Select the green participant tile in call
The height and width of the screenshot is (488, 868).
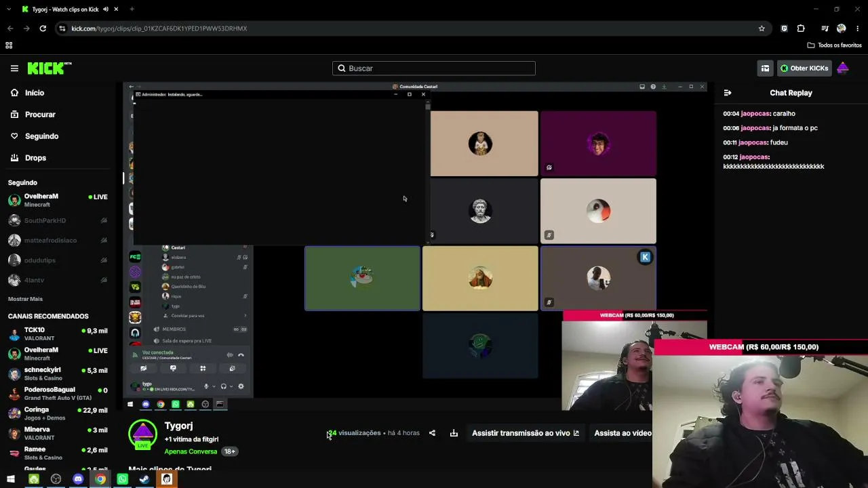pos(362,278)
